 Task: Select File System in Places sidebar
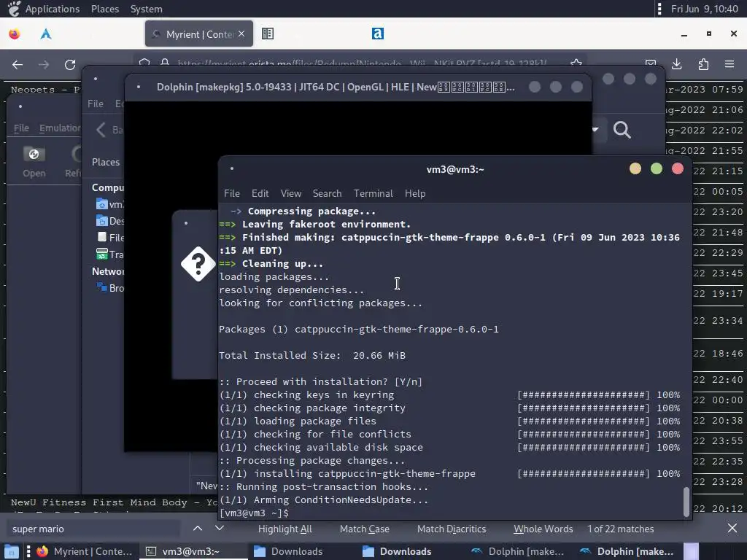click(x=110, y=237)
